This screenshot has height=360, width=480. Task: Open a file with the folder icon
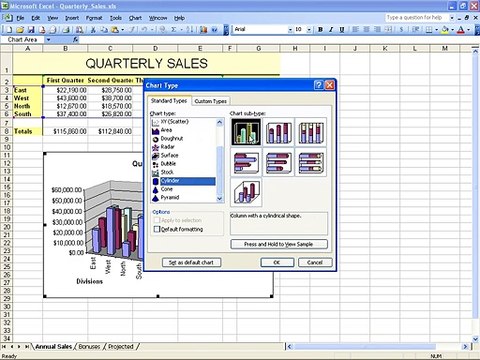20,30
